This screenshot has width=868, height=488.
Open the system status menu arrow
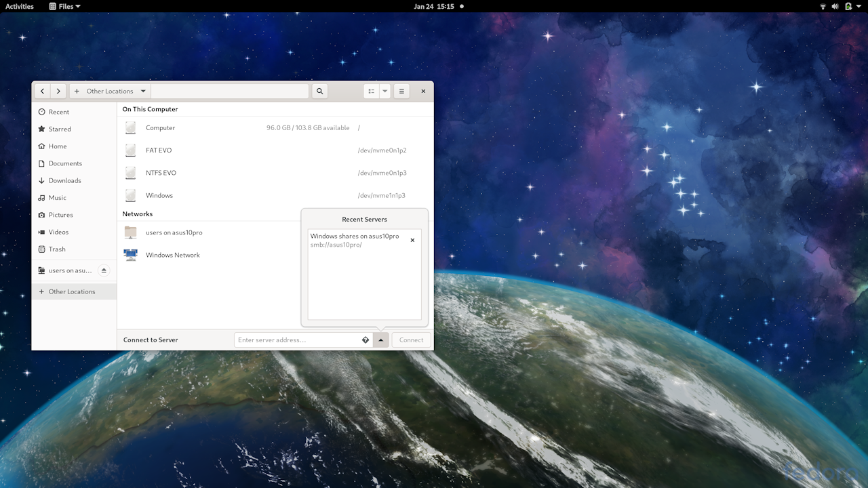click(860, 6)
